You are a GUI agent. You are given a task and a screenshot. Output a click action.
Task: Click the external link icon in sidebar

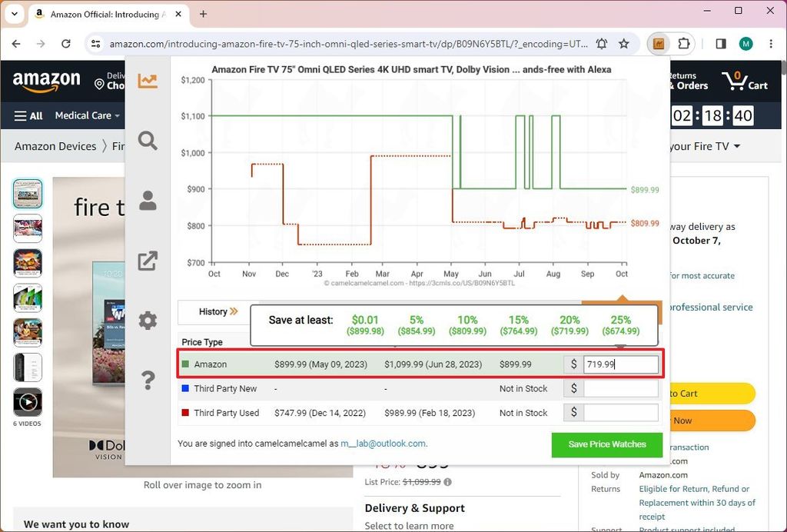[x=147, y=261]
